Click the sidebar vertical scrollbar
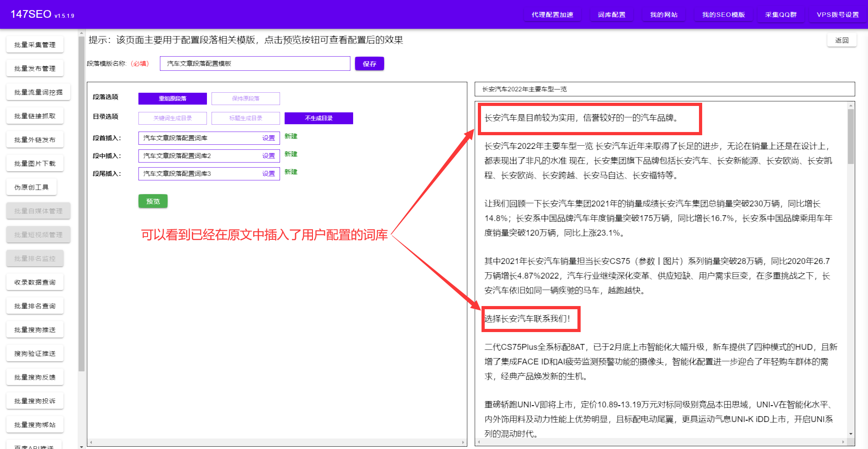Viewport: 868px width, 449px height. 81,203
